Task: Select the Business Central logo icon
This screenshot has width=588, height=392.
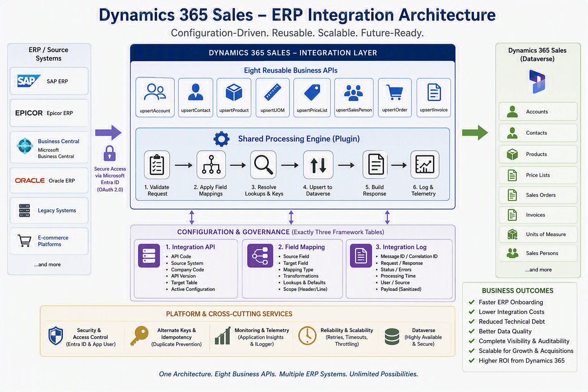Action: click(25, 146)
